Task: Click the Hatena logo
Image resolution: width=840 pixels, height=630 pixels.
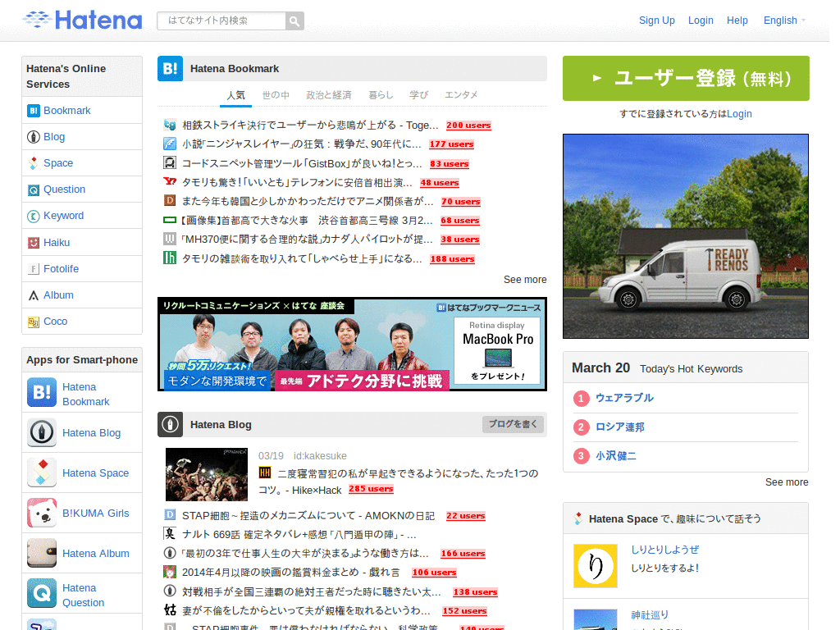Action: [83, 21]
